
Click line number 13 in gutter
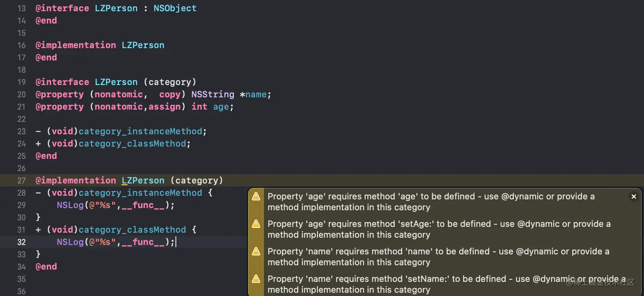click(21, 8)
